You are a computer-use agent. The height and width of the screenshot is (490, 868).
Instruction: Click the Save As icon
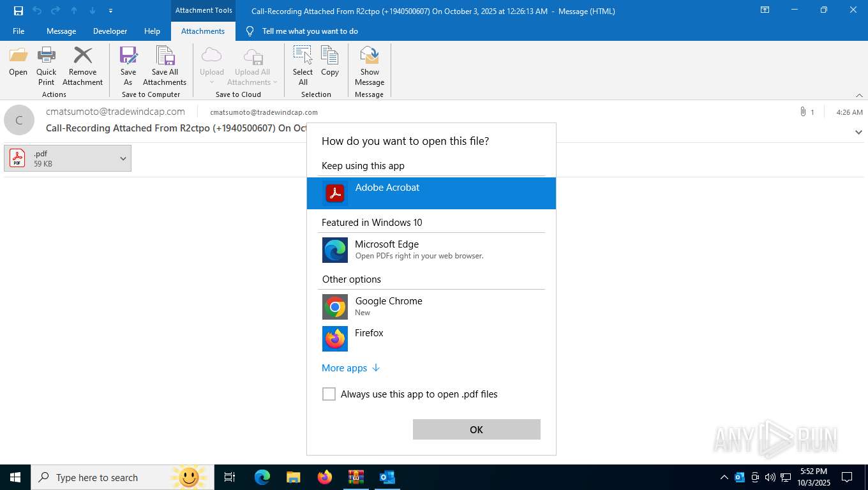tap(128, 56)
